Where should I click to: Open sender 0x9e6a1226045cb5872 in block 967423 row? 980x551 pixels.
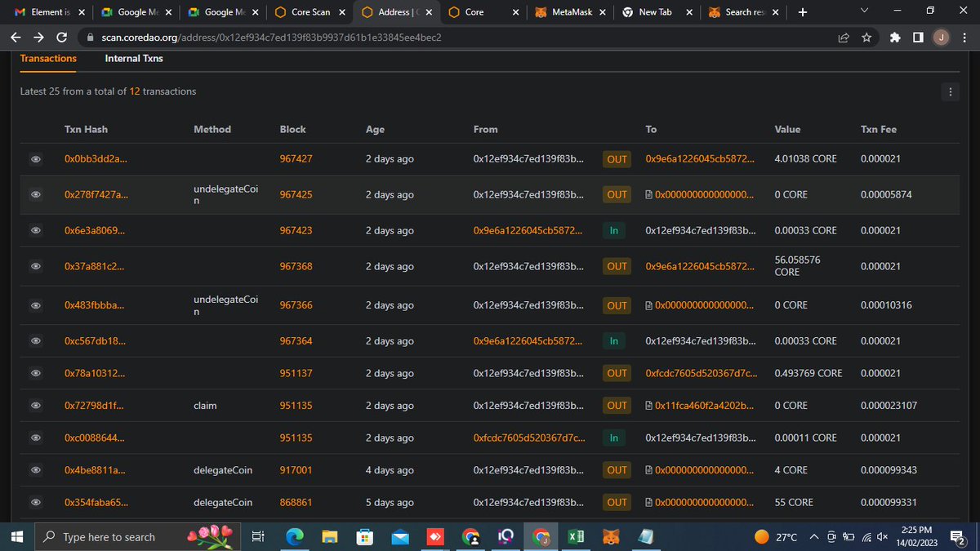point(528,231)
